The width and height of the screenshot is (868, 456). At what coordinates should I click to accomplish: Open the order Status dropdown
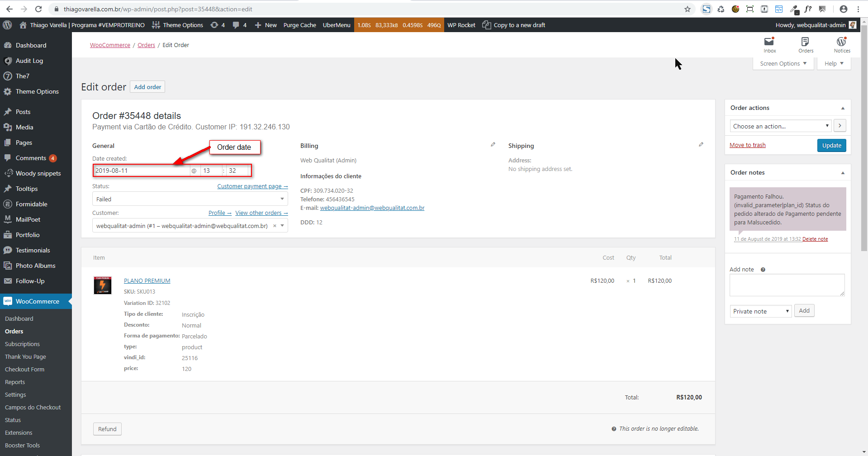point(190,199)
